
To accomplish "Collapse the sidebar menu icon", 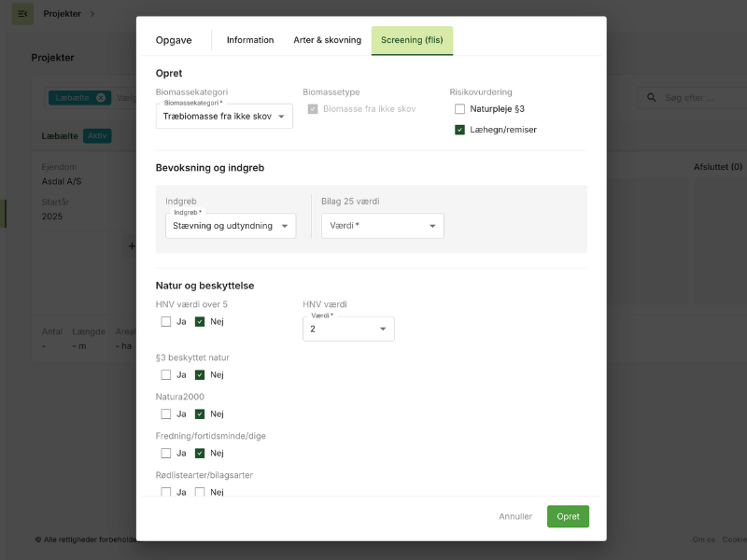I will point(22,14).
